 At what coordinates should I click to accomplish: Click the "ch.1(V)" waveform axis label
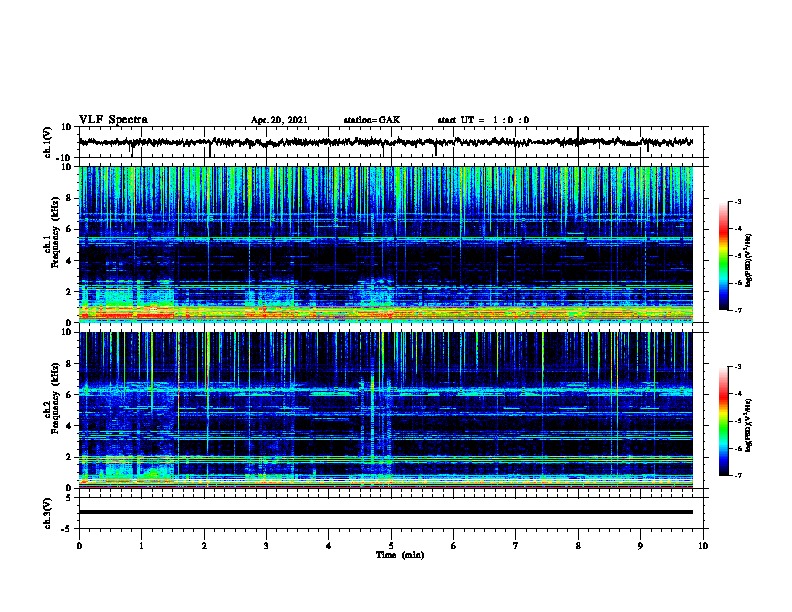pos(48,142)
